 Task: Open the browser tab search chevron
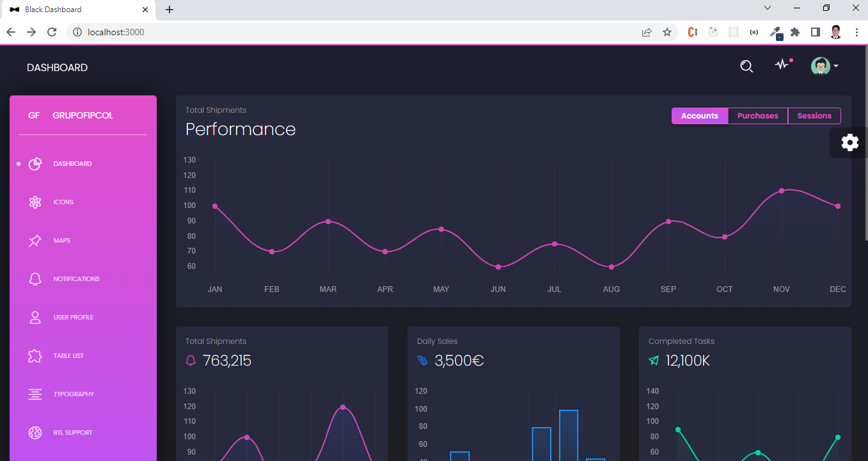point(766,10)
